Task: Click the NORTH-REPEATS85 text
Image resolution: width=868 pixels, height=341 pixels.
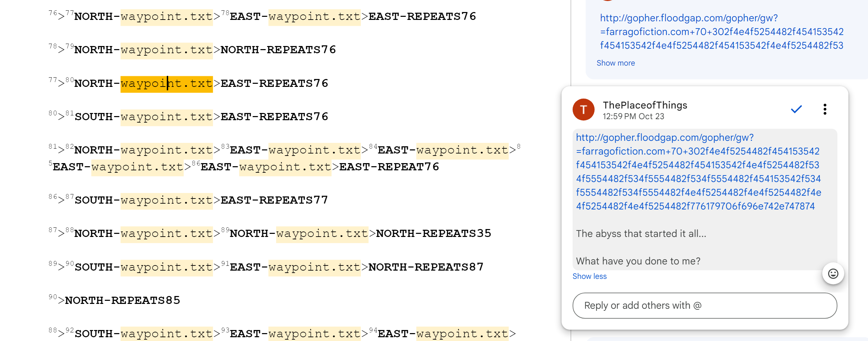Action: 122,301
